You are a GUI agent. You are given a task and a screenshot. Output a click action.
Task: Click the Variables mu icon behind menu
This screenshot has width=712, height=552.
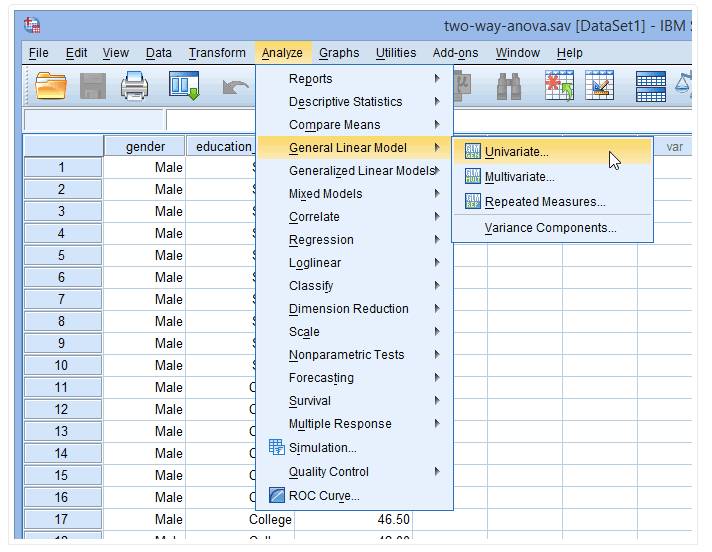coord(463,86)
